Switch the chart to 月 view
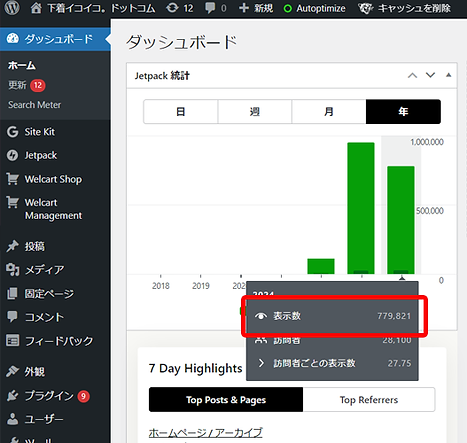This screenshot has height=443, width=467. click(329, 111)
